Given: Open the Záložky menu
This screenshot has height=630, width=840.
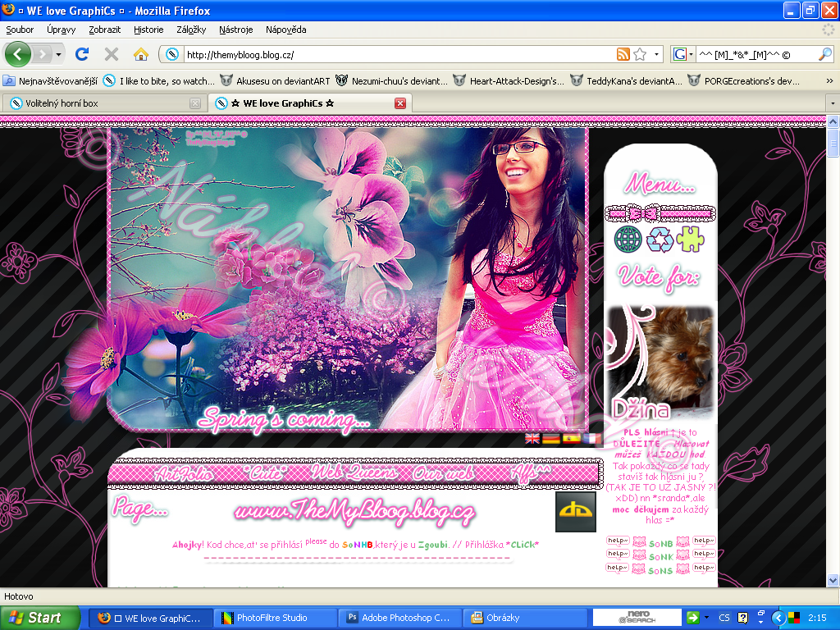Looking at the screenshot, I should point(191,30).
